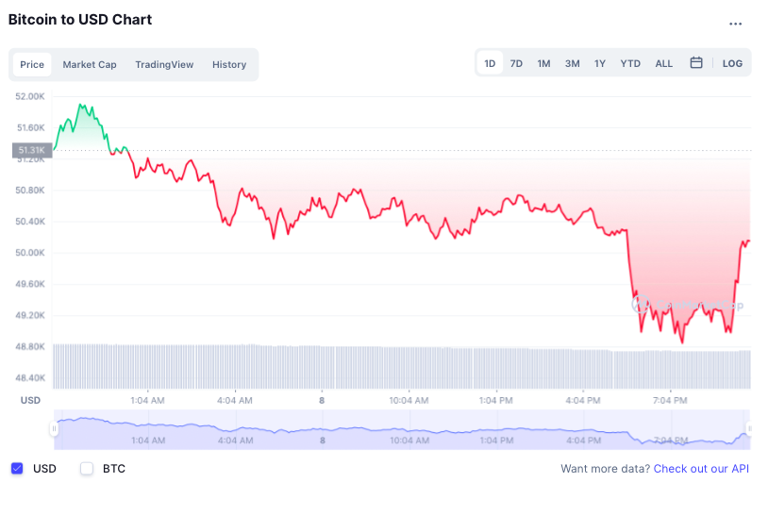Open the calendar date range picker
768x532 pixels.
tap(696, 63)
